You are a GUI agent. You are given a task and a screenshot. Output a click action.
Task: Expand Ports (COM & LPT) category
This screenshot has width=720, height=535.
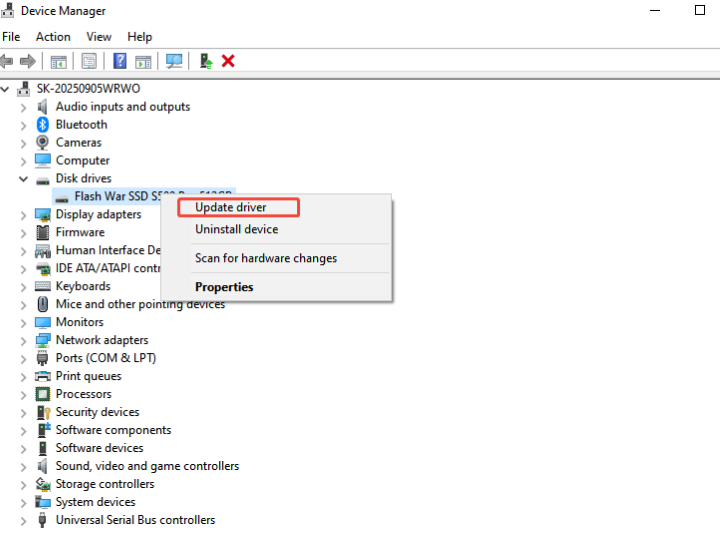pyautogui.click(x=23, y=358)
